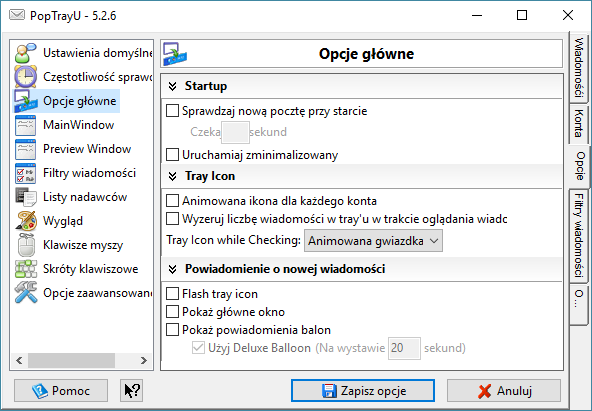
Task: Click the sidebar horizontal scrollbar right arrow
Action: point(143,360)
